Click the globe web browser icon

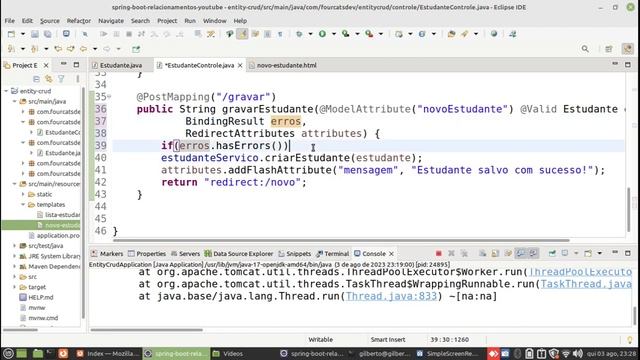(494, 34)
